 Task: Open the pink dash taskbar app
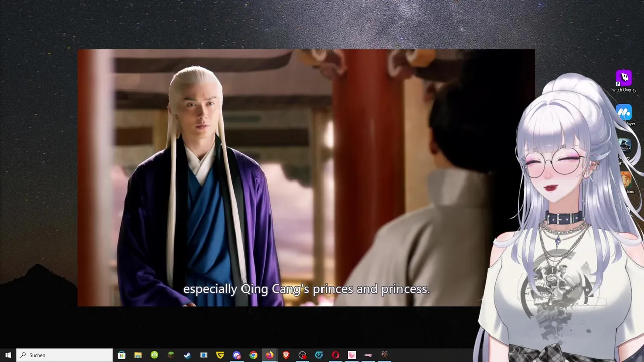(368, 355)
